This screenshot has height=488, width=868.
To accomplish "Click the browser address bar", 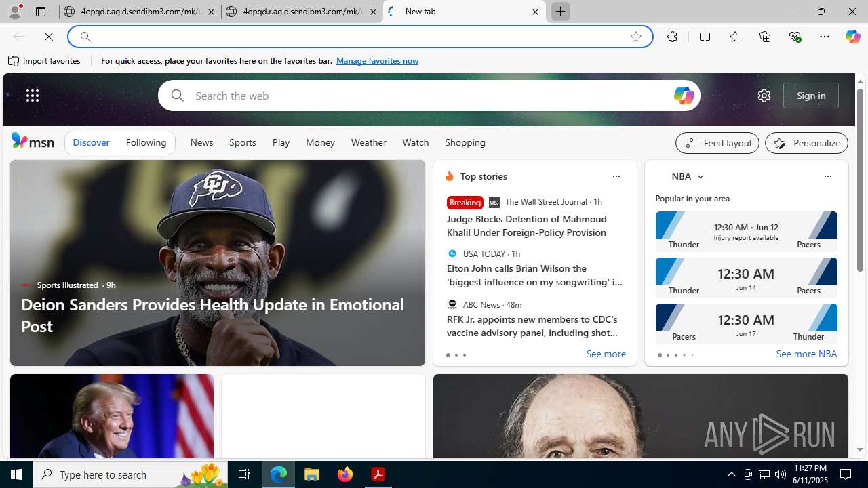I will point(359,37).
